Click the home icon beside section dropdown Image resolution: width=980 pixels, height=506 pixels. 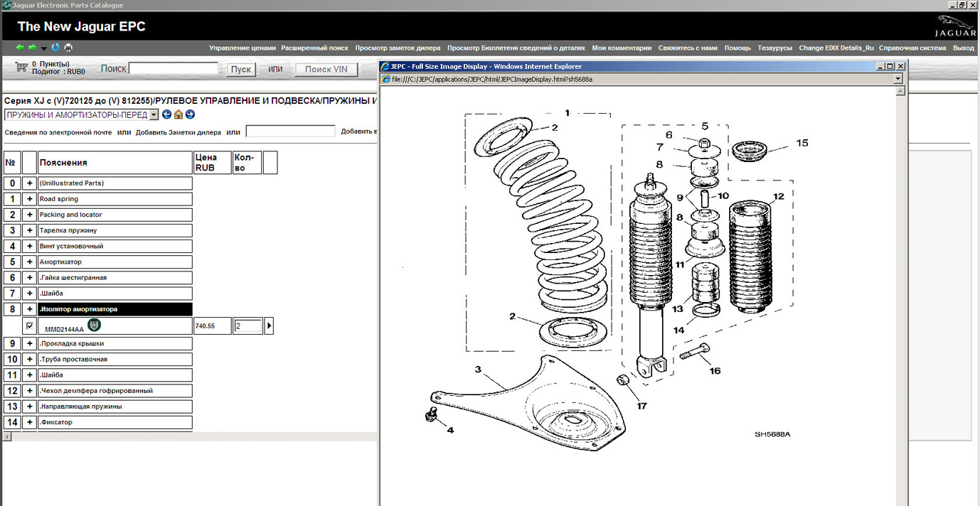(x=178, y=114)
